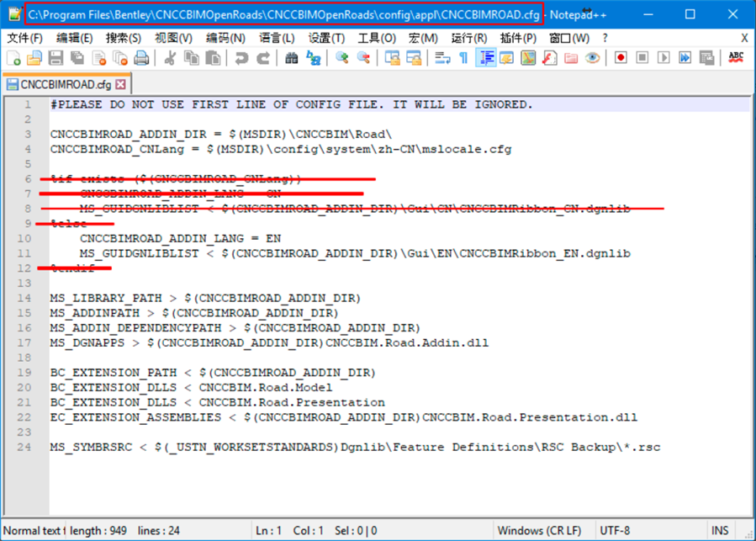The image size is (756, 541).
Task: Open the 文件(F) menu
Action: tap(24, 38)
